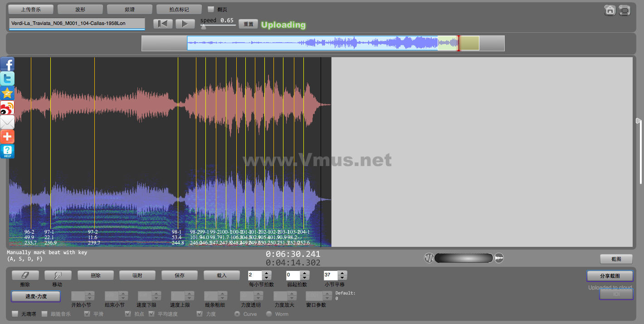Click the 保存 save button
This screenshot has width=644, height=324.
[x=180, y=275]
